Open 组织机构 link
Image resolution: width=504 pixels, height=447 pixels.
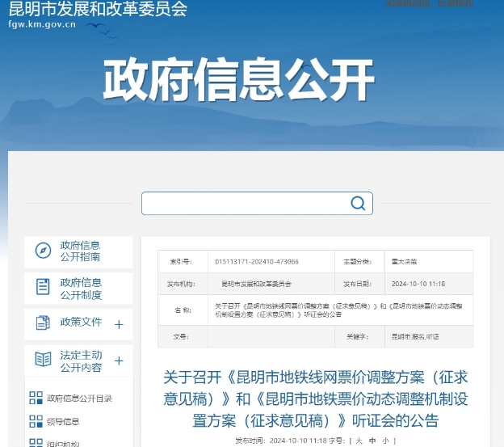(63, 444)
